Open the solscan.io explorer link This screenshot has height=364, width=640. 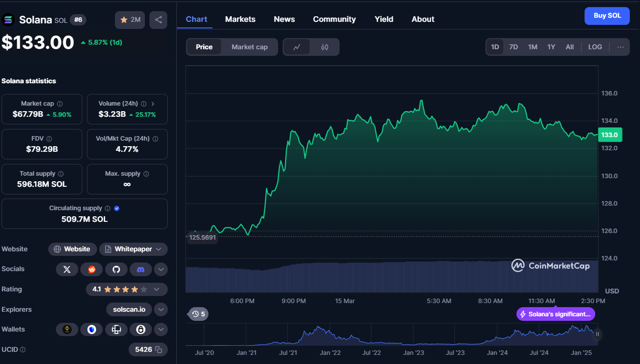(x=129, y=309)
